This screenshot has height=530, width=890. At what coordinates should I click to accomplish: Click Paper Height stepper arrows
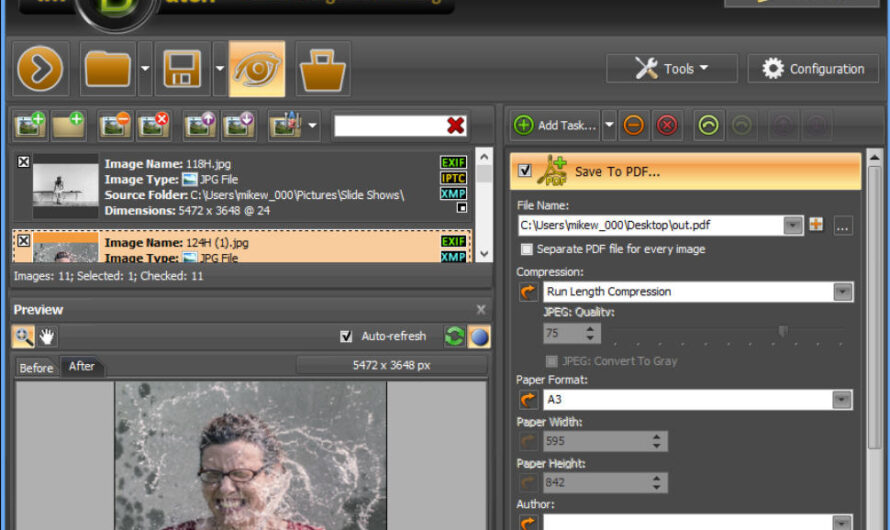click(x=657, y=482)
